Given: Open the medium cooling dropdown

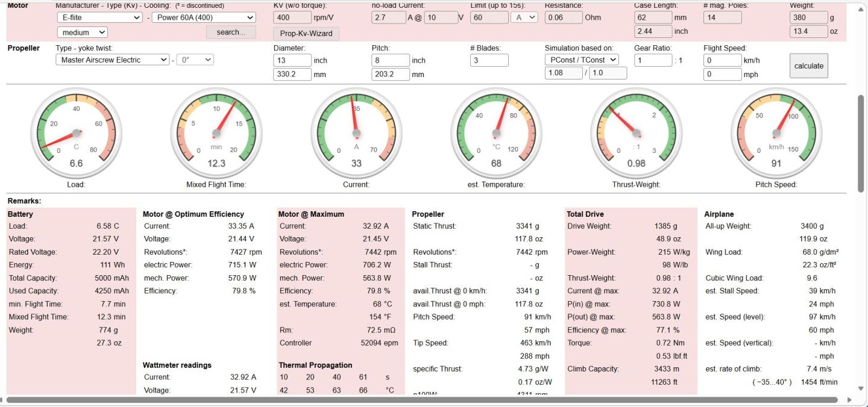Looking at the screenshot, I should click(x=83, y=32).
